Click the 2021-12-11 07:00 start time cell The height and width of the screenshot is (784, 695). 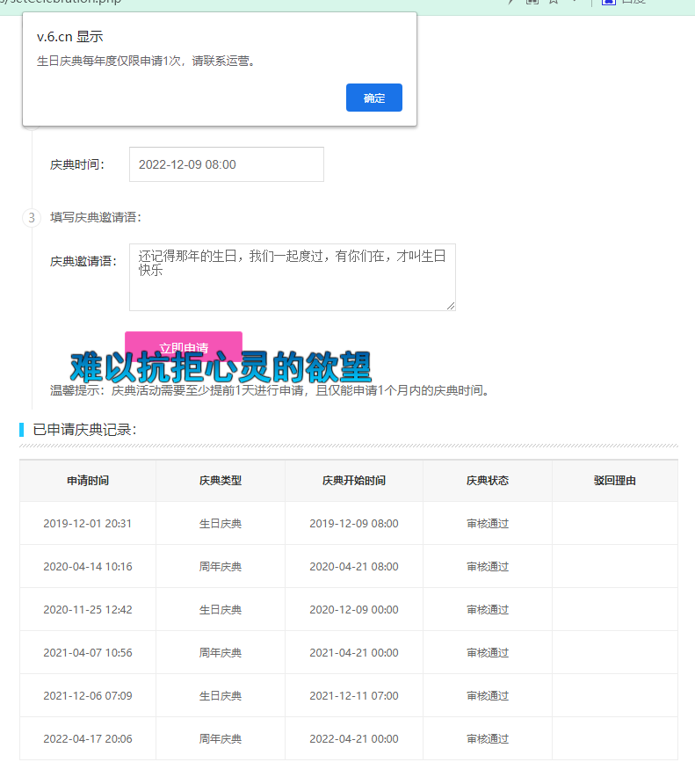354,695
